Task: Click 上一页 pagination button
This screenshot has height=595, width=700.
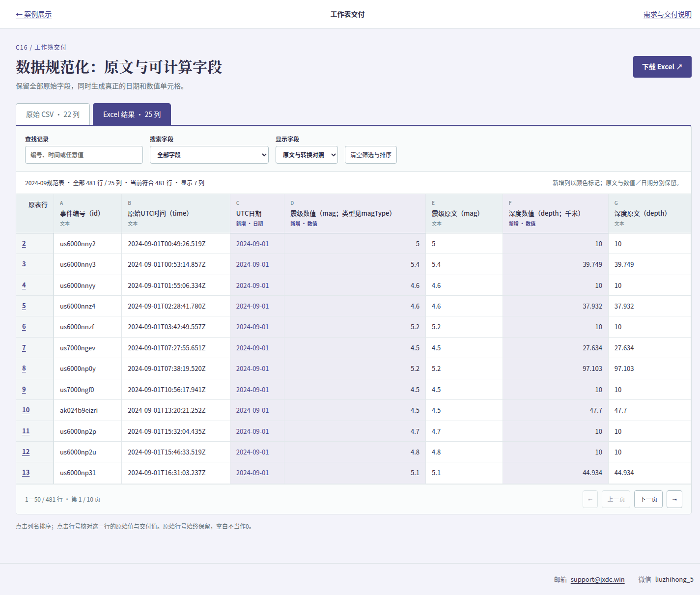Action: click(x=616, y=499)
